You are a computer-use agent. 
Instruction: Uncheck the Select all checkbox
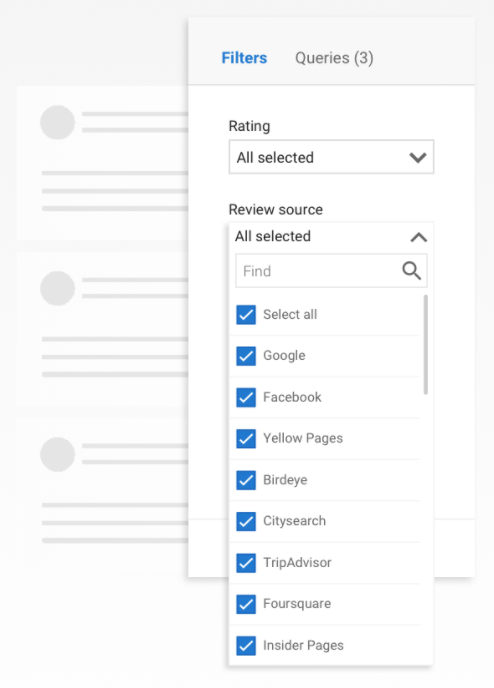pyautogui.click(x=246, y=315)
